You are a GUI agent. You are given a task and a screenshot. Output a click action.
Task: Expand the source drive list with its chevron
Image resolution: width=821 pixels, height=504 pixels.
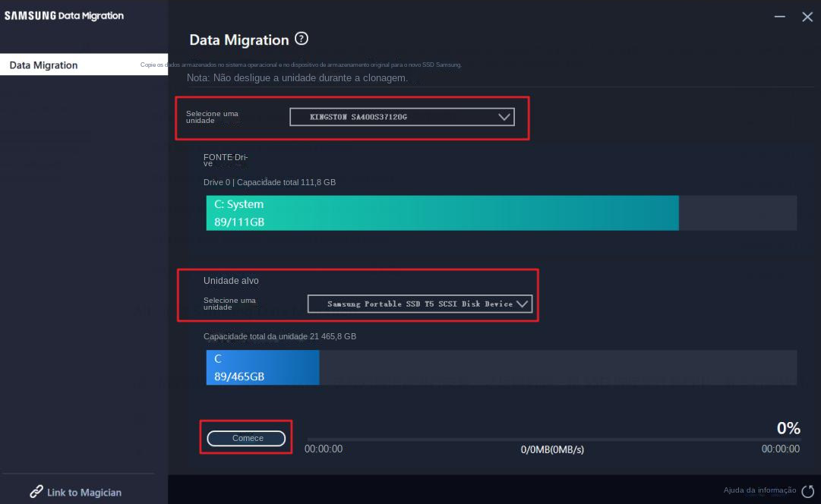point(504,117)
